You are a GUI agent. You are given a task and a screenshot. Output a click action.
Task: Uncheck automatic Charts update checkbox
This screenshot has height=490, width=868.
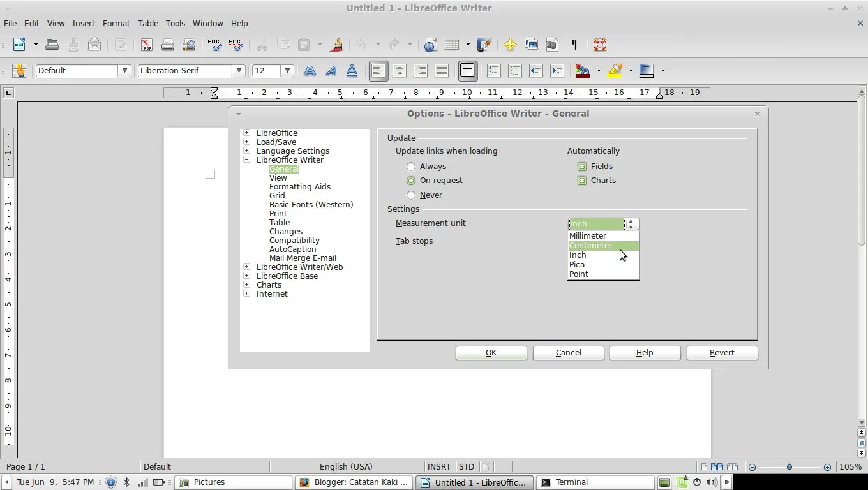582,181
